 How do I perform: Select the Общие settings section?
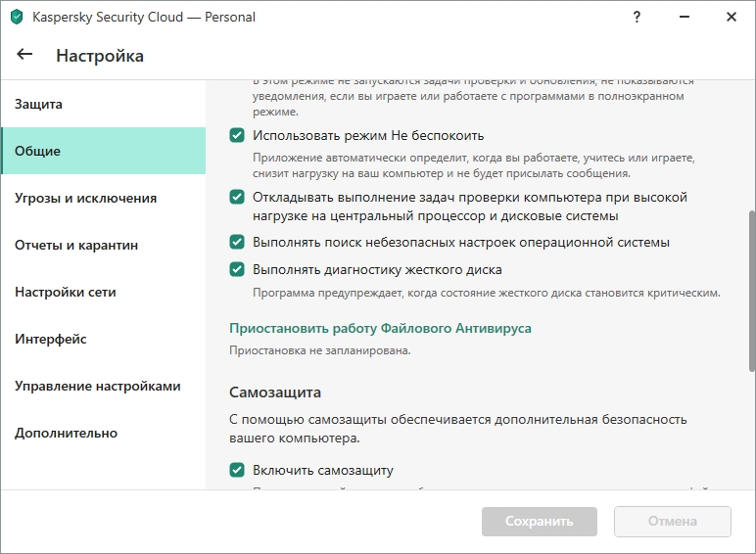click(x=103, y=151)
